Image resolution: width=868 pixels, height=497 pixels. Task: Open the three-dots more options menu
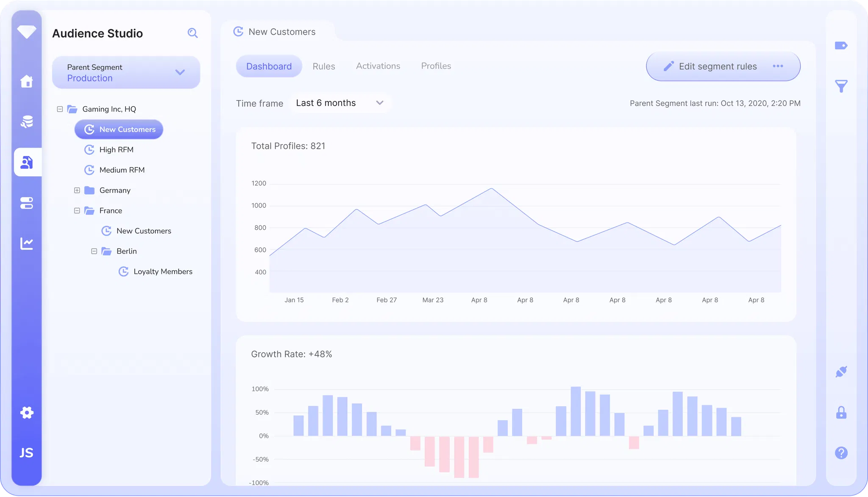pyautogui.click(x=778, y=66)
